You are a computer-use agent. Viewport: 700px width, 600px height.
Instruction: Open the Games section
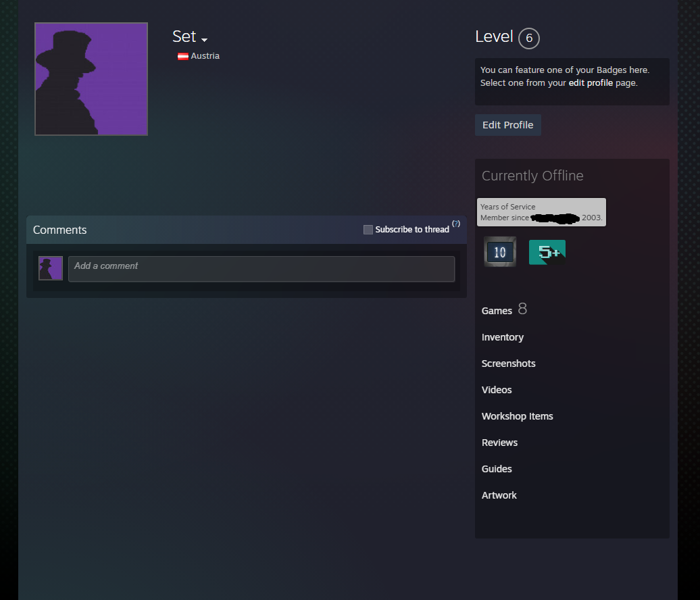497,311
